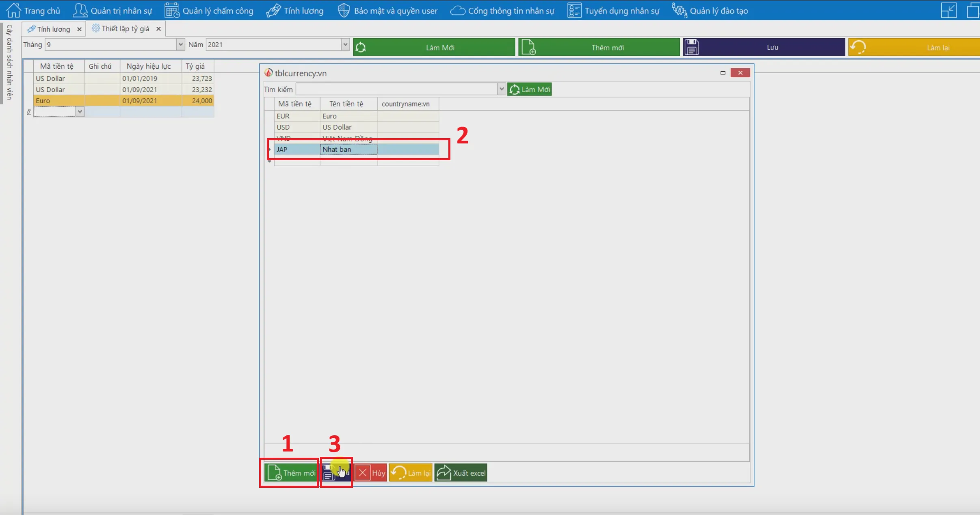Refresh currency dialog with Làm Mới

point(529,89)
